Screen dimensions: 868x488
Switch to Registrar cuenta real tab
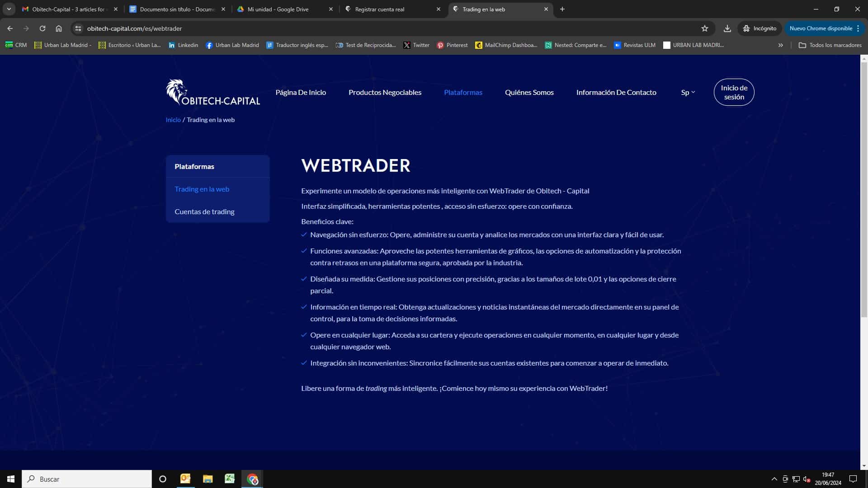392,9
